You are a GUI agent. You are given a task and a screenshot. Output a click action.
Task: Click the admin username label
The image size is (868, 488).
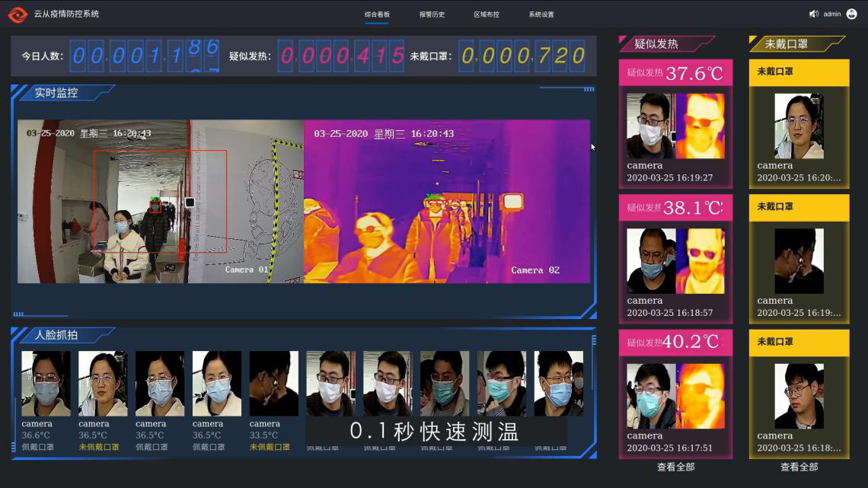831,14
